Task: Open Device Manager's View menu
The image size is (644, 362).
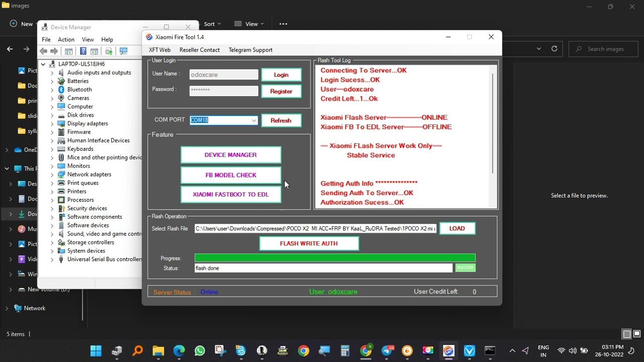Action: (88, 39)
